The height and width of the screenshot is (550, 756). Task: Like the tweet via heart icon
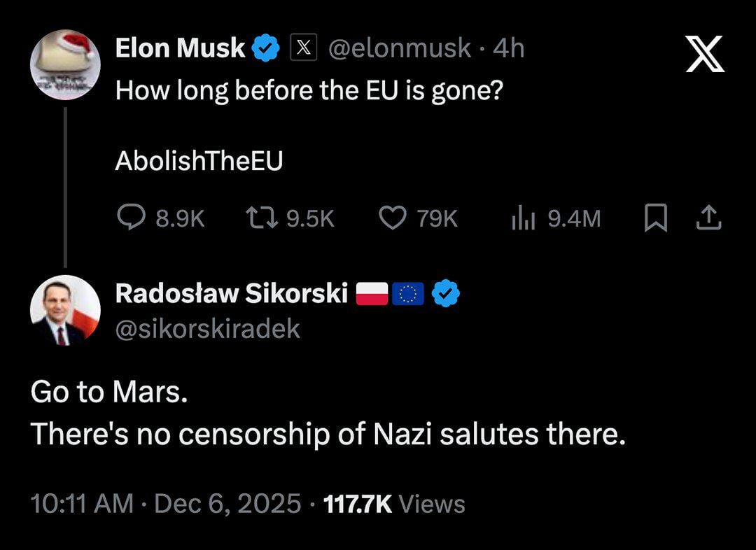click(x=393, y=219)
